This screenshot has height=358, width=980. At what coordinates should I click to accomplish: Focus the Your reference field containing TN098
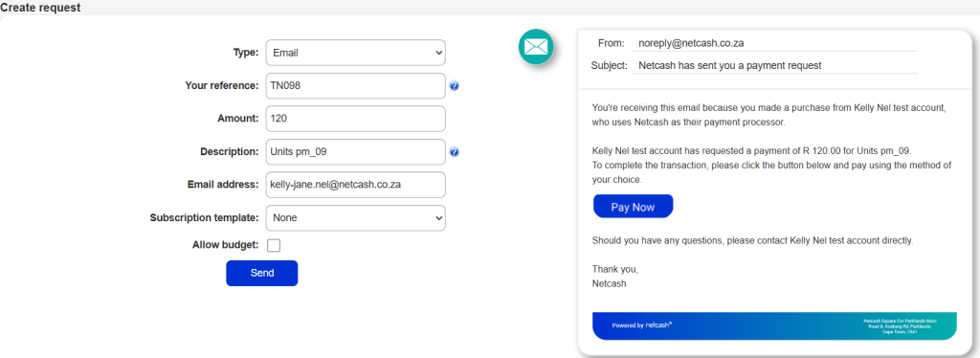[356, 86]
